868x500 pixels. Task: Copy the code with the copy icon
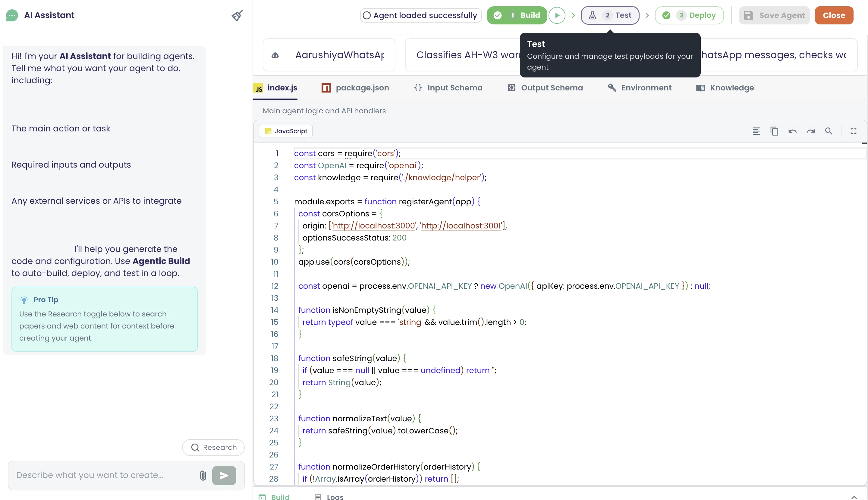[x=774, y=131]
